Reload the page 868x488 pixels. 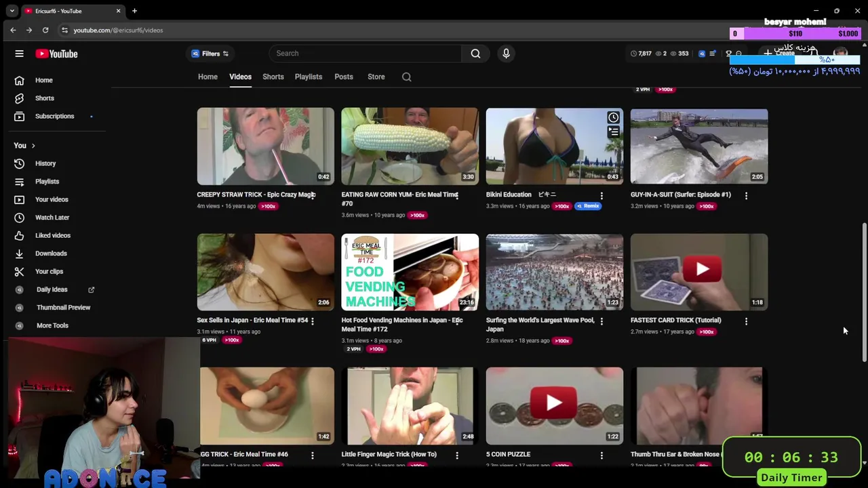pyautogui.click(x=45, y=30)
